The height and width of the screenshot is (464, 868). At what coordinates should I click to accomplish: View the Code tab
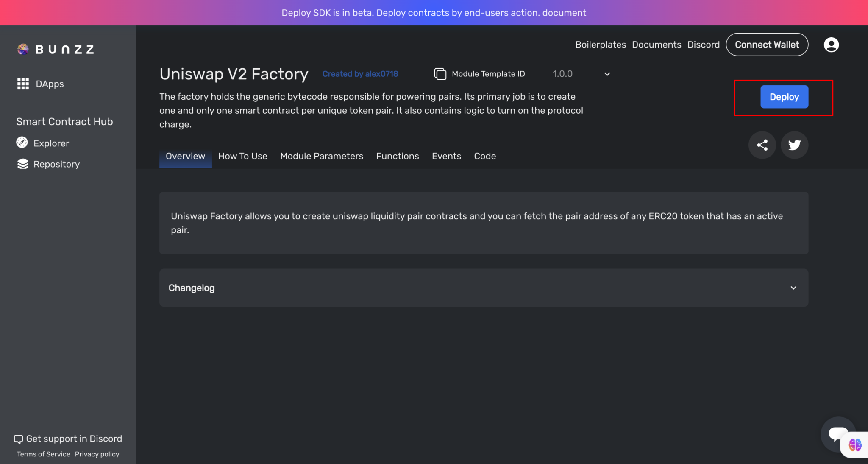click(485, 156)
